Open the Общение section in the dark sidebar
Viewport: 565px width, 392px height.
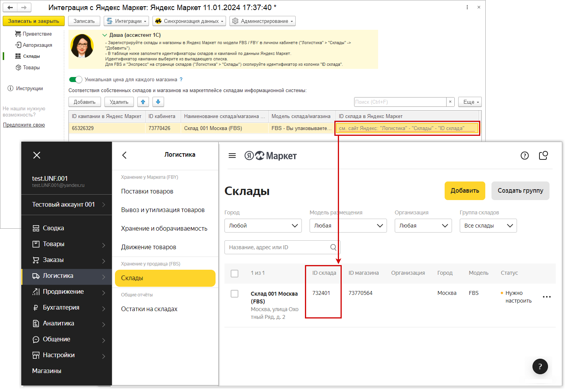67,339
